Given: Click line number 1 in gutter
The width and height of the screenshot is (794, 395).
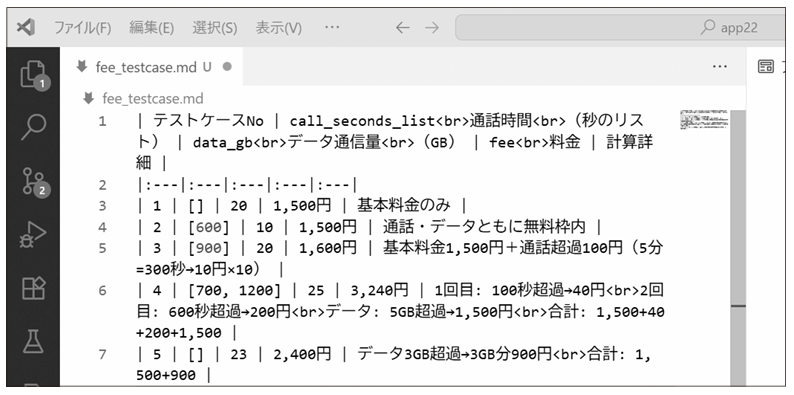Looking at the screenshot, I should tap(103, 121).
